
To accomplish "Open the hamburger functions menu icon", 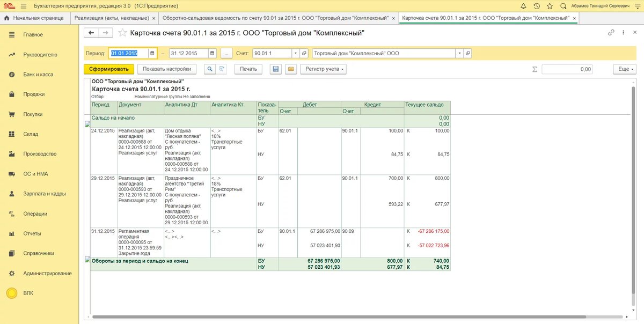I will [24, 6].
